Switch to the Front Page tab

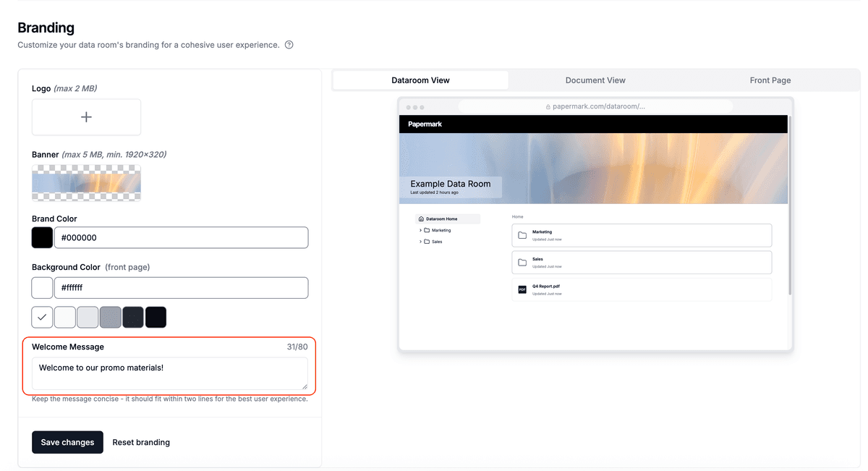point(770,80)
